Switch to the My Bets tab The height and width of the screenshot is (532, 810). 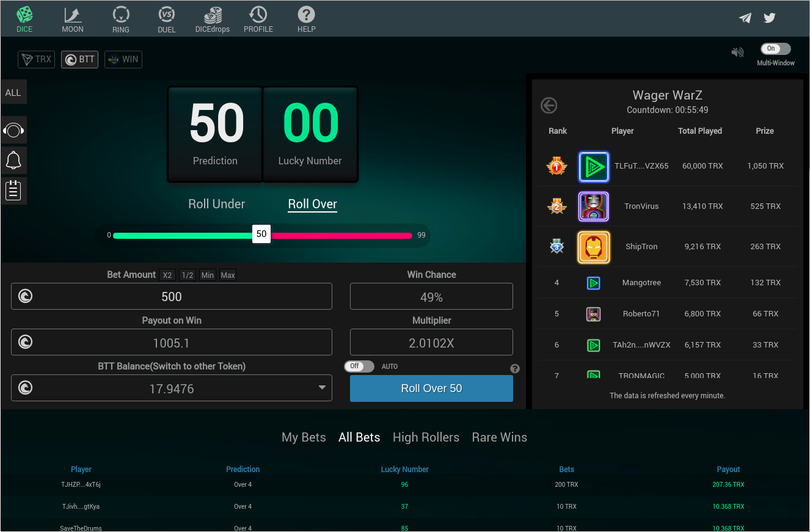(x=304, y=437)
